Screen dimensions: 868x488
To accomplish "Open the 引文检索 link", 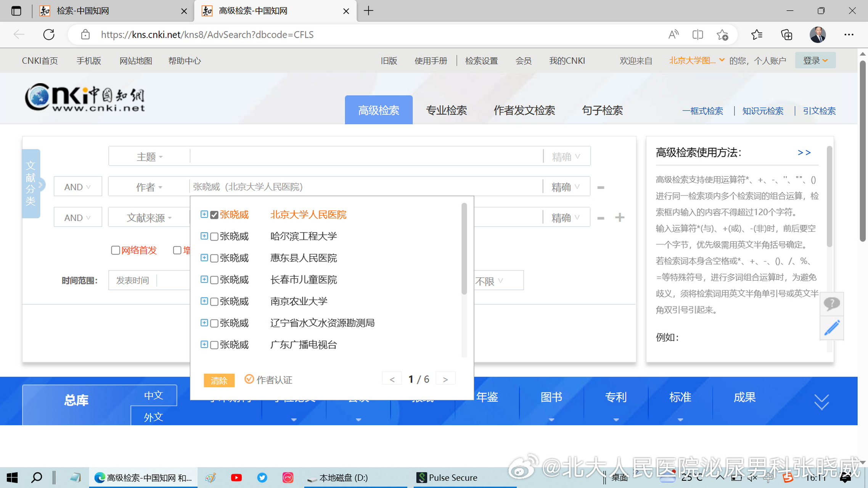I will [x=819, y=111].
